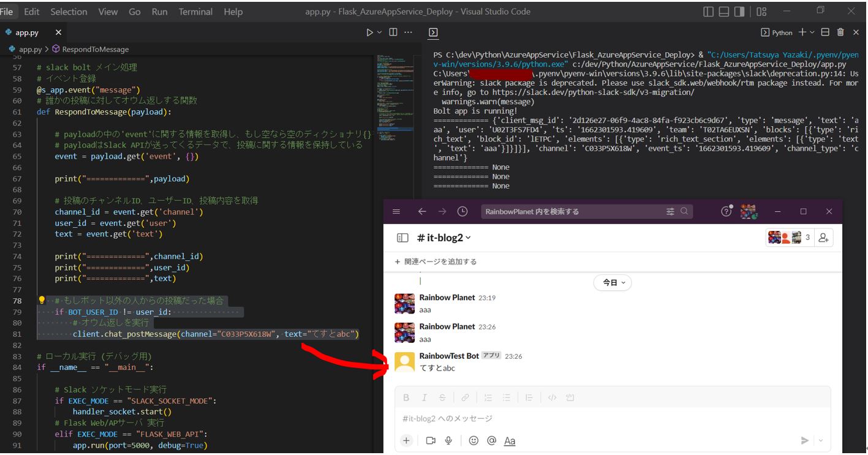Select the app.py editor tab
The image size is (868, 455).
click(28, 32)
